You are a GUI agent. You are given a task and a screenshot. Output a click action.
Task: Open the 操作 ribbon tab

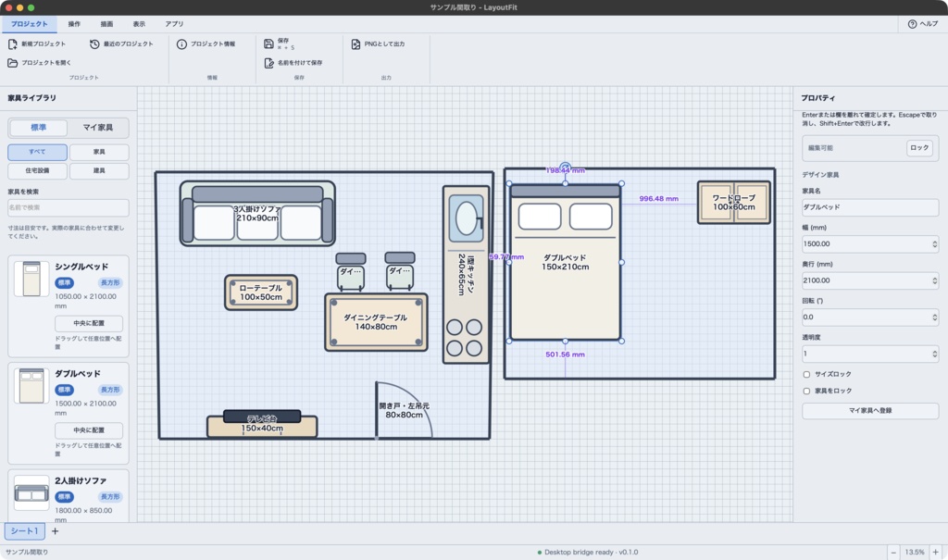point(74,24)
